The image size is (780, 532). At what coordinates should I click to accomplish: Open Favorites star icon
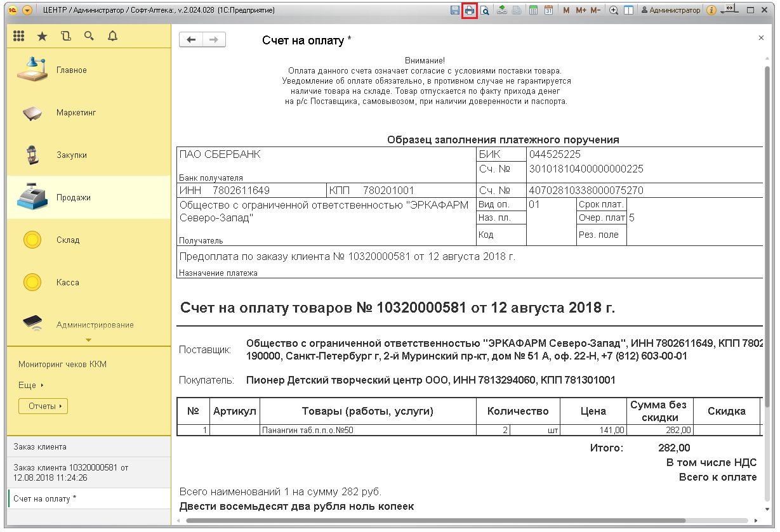(x=42, y=36)
